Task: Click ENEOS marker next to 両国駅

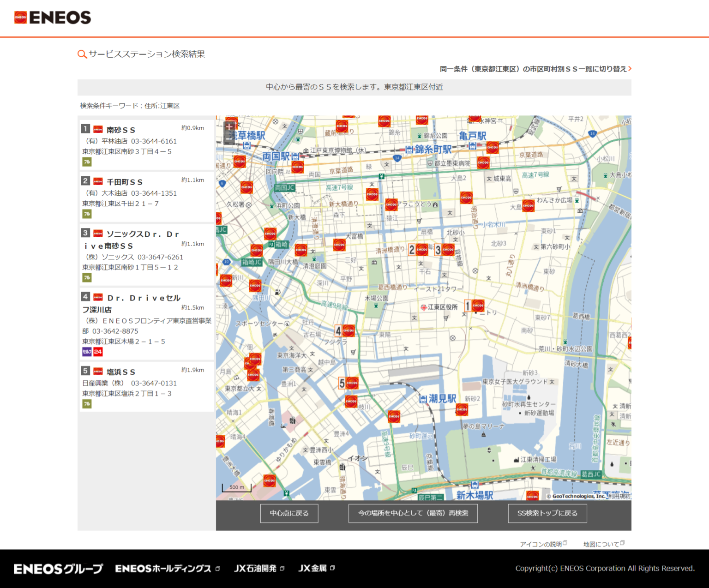Action: (298, 167)
